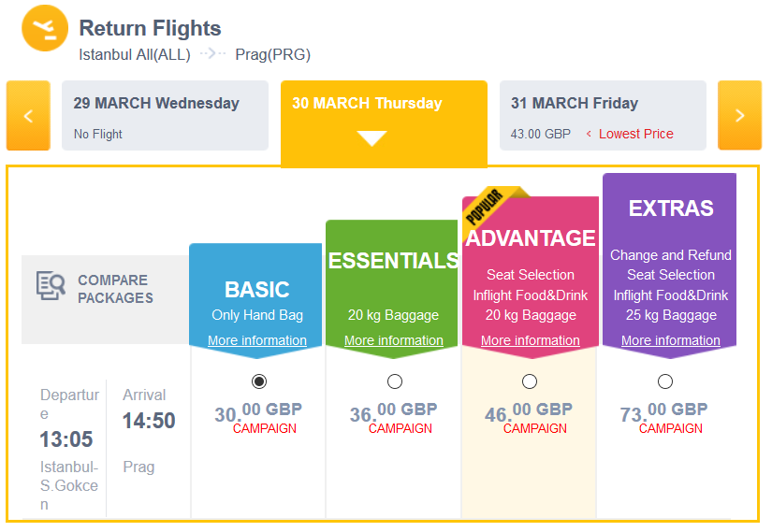Viewport: 772px width, 532px height.
Task: Select the 31 March Friday date tab
Action: pos(604,116)
